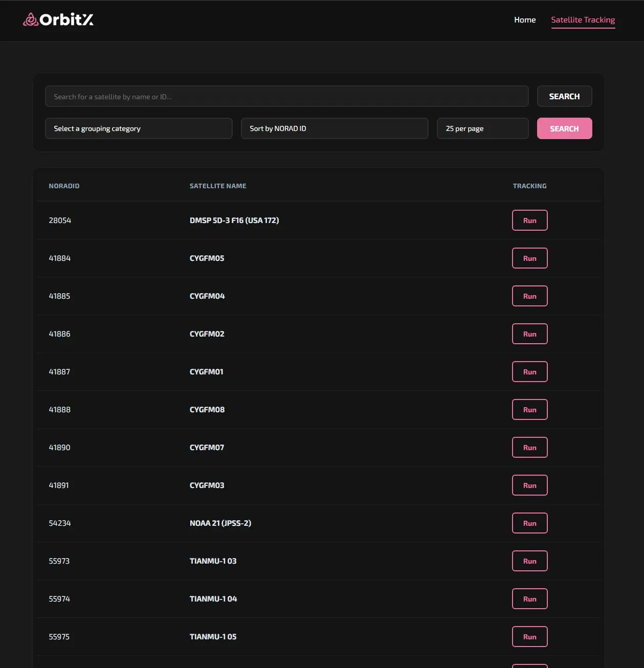Viewport: 644px width, 668px height.
Task: Open the grouping category dropdown
Action: click(x=139, y=128)
